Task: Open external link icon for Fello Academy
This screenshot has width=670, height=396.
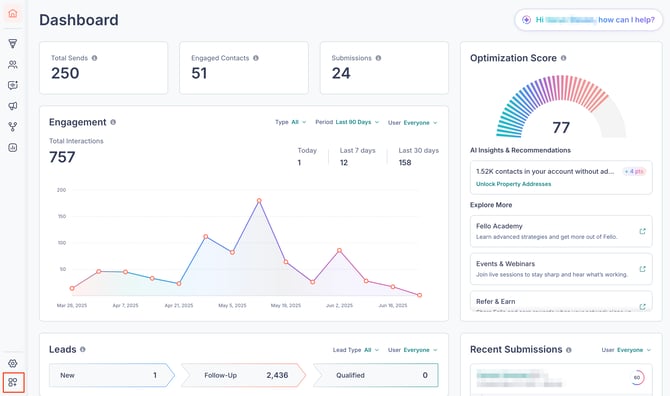Action: pos(642,231)
